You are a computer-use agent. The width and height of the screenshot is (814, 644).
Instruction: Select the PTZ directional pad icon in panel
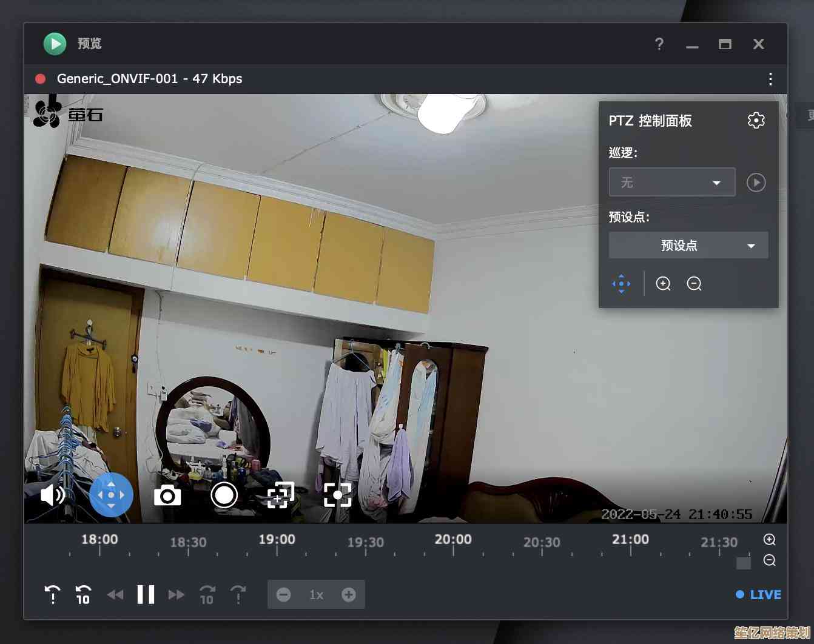pos(621,283)
